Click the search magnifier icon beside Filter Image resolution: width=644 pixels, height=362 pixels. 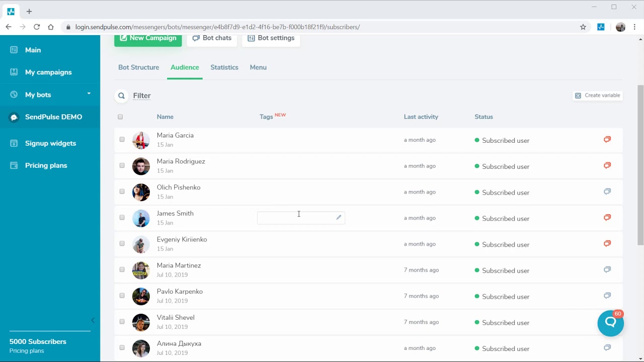coord(121,96)
